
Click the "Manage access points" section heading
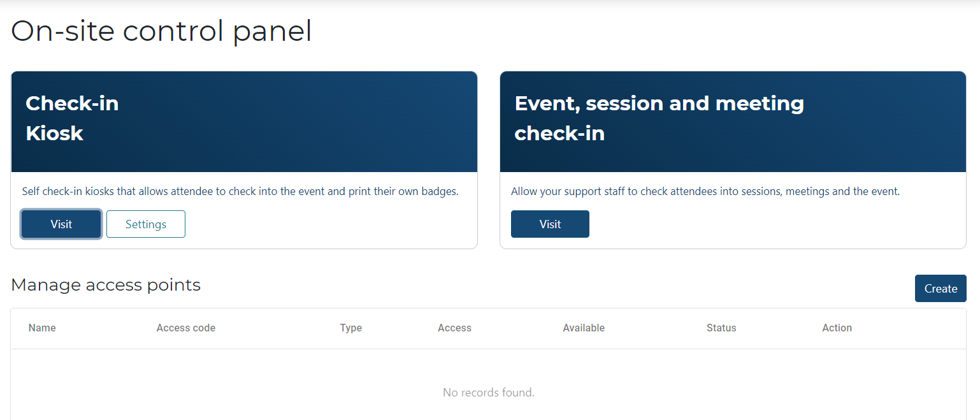106,285
